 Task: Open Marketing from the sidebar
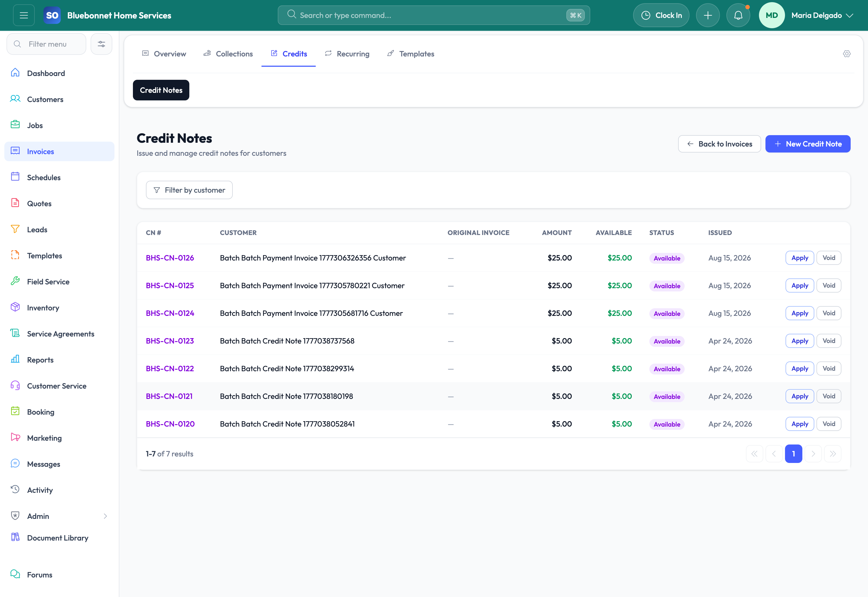(x=59, y=438)
